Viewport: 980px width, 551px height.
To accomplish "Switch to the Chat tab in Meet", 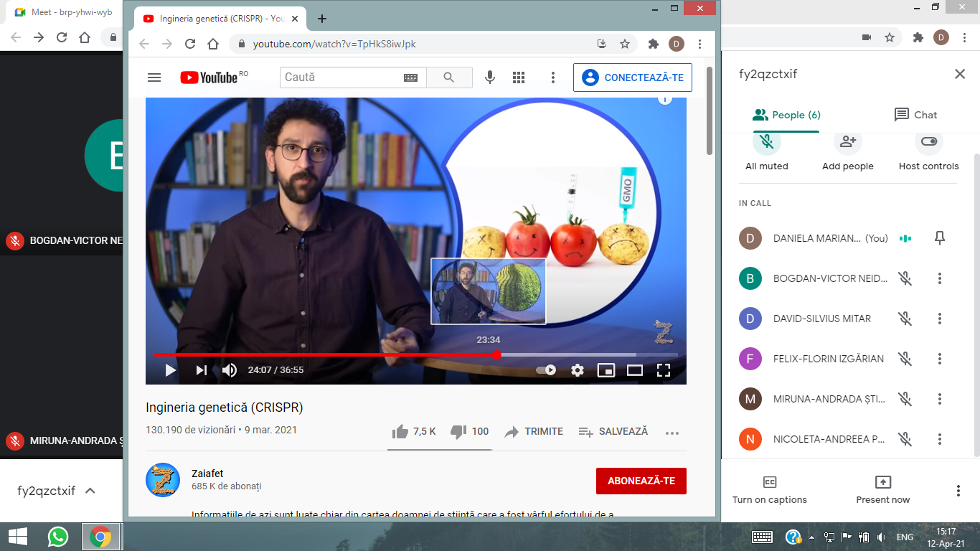I will pyautogui.click(x=915, y=115).
